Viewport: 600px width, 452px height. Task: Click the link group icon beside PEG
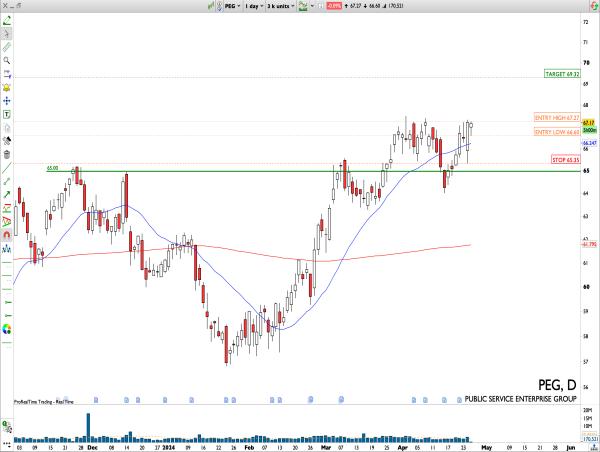pos(219,6)
